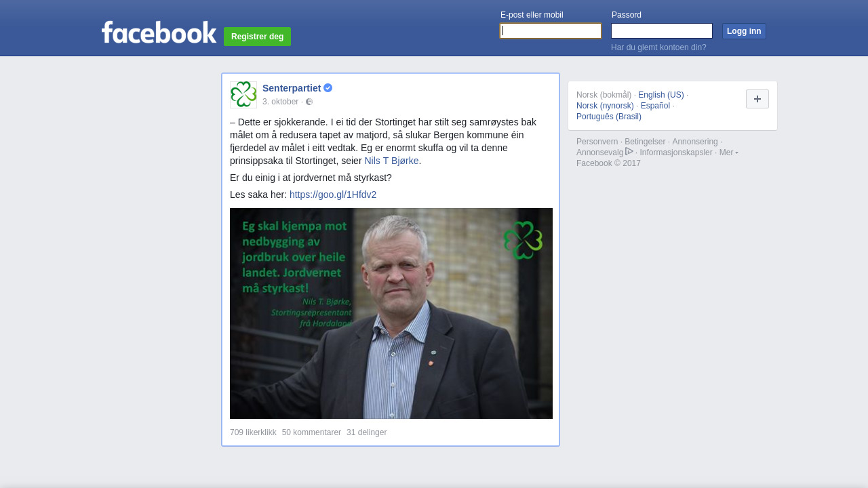View the 50 kommentarer link
Viewport: 868px width, 488px height.
(311, 432)
